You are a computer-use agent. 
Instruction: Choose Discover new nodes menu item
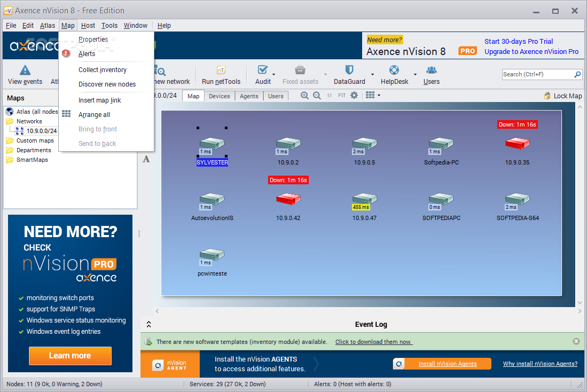pyautogui.click(x=106, y=84)
